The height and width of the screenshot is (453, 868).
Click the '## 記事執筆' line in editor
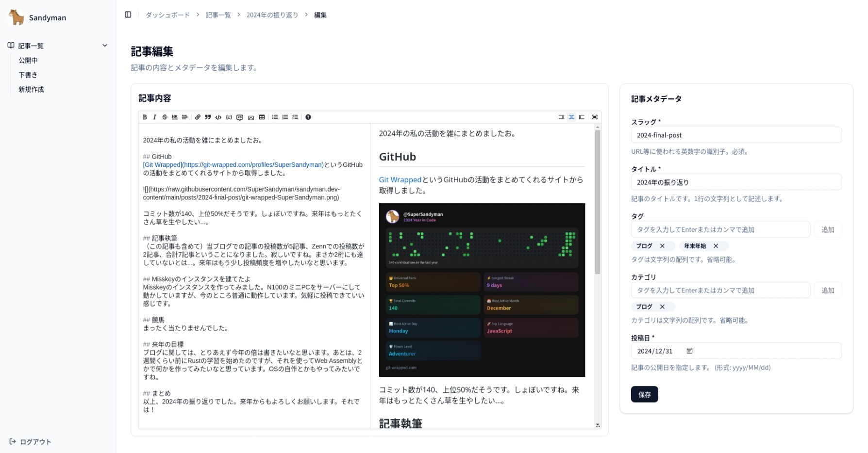pos(160,238)
